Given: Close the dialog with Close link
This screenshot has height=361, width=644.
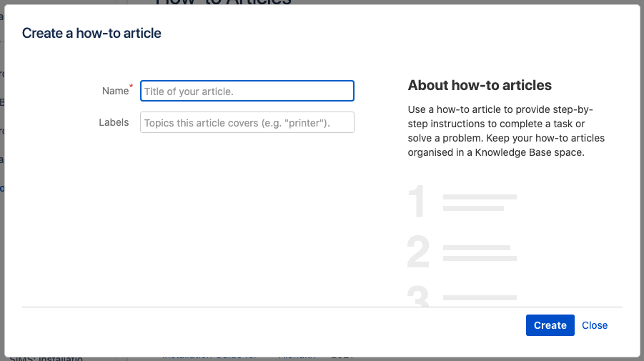Looking at the screenshot, I should click(594, 325).
